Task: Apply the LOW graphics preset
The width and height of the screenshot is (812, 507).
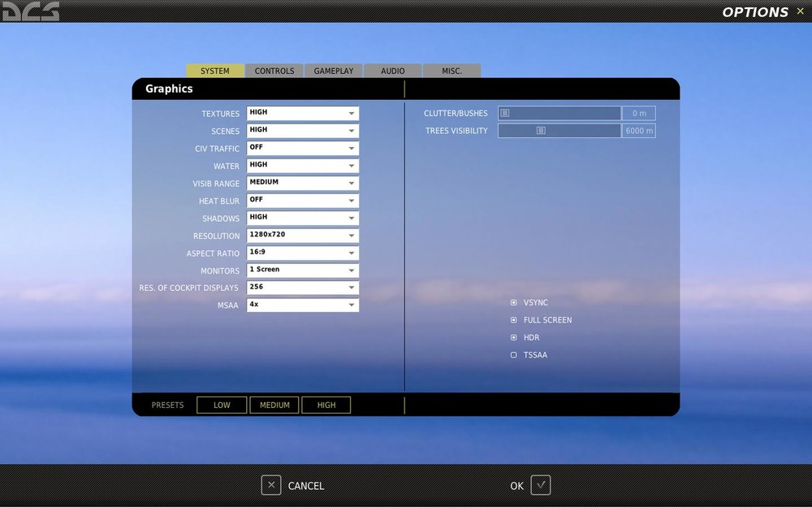Action: (222, 405)
